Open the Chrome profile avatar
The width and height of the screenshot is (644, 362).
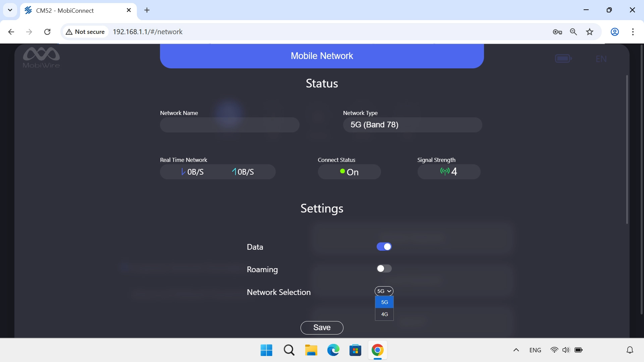point(614,32)
